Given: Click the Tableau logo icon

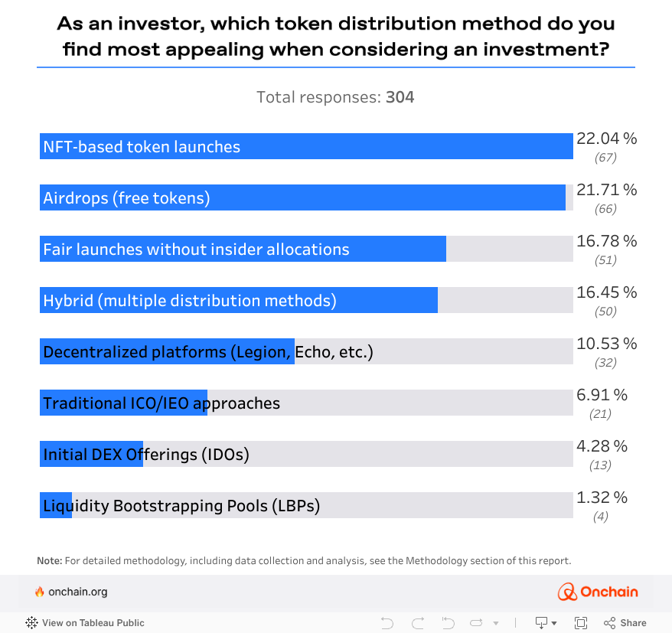Looking at the screenshot, I should 32,623.
